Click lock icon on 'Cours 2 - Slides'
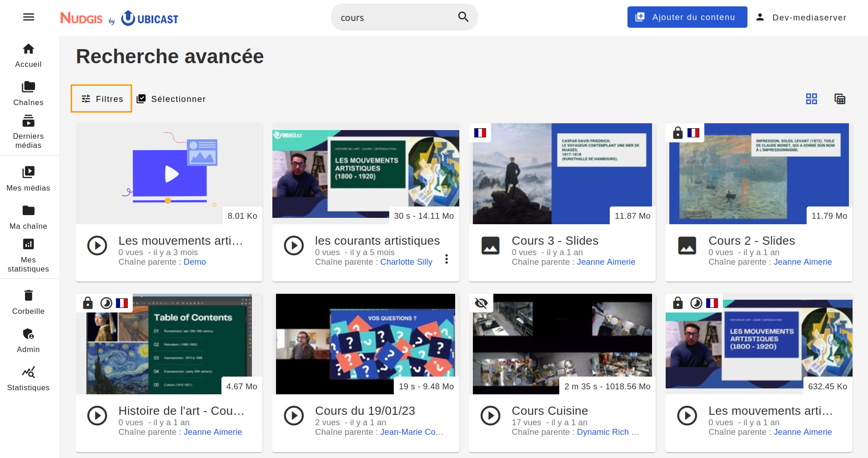Viewport: 868px width, 458px height. (677, 133)
